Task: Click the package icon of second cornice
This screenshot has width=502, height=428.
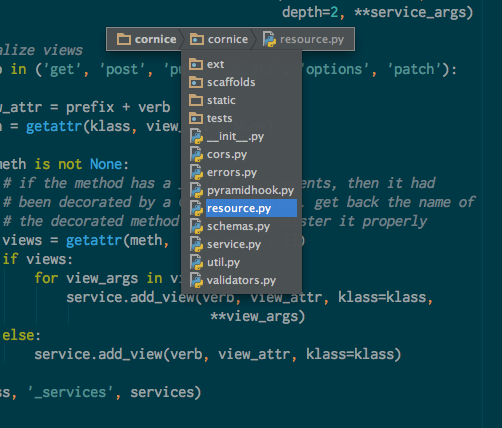Action: pyautogui.click(x=197, y=39)
